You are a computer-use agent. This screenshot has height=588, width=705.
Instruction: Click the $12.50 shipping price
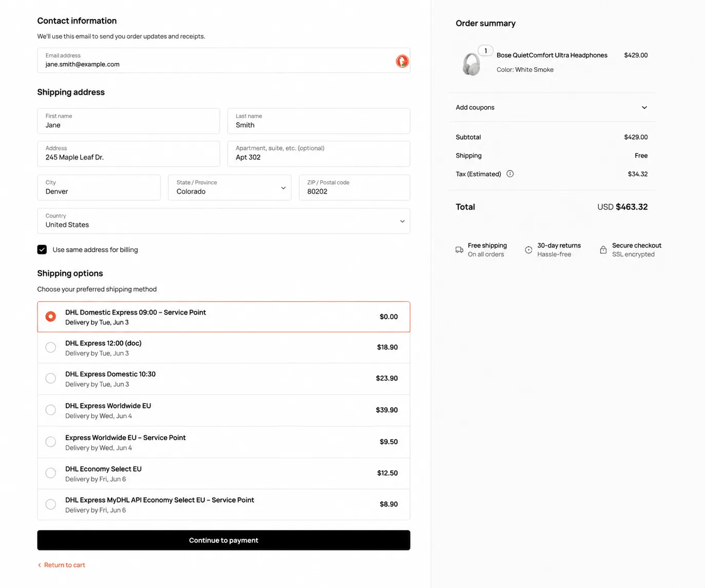pyautogui.click(x=387, y=473)
